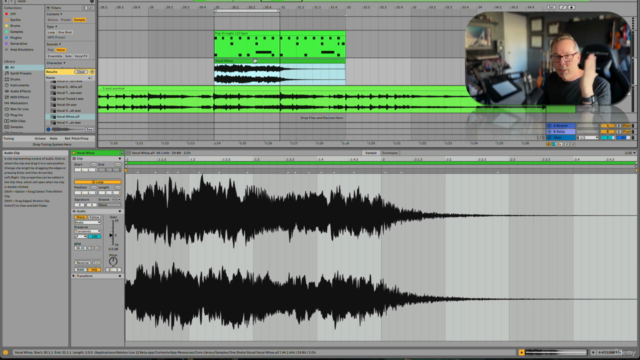Open the Main track output dropdown
The image size is (640, 360).
[589, 138]
